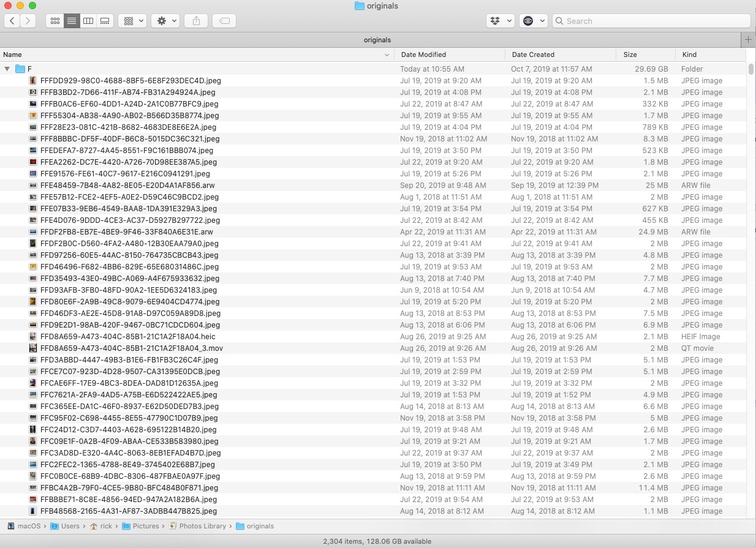This screenshot has height=548, width=756.
Task: Click thumbnail icon of FFBBBE71-8C8E jpeg
Action: 33,500
